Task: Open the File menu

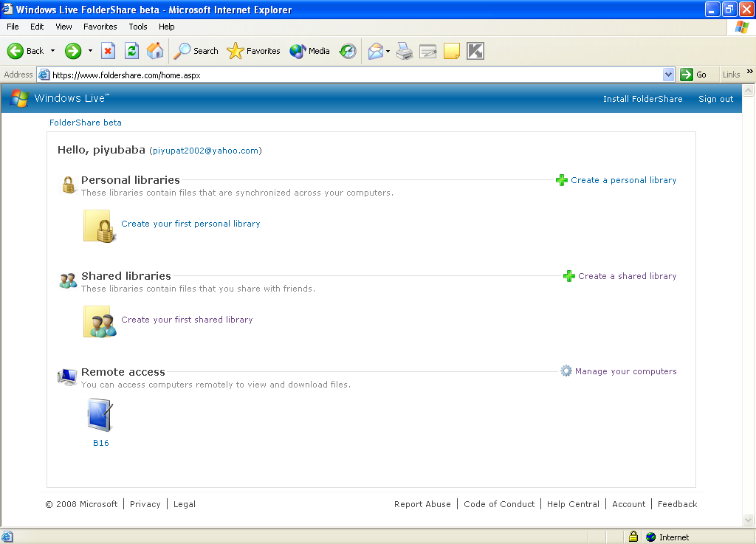Action: click(x=13, y=27)
